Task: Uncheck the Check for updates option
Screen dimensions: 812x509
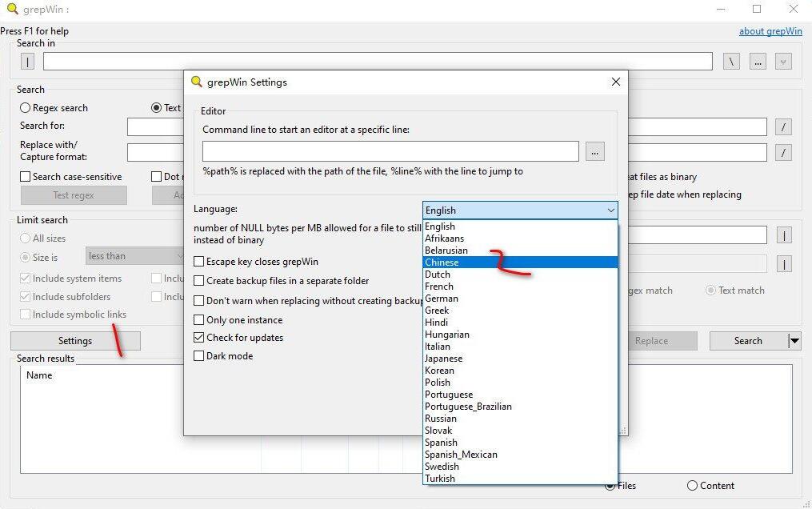Action: (x=199, y=338)
